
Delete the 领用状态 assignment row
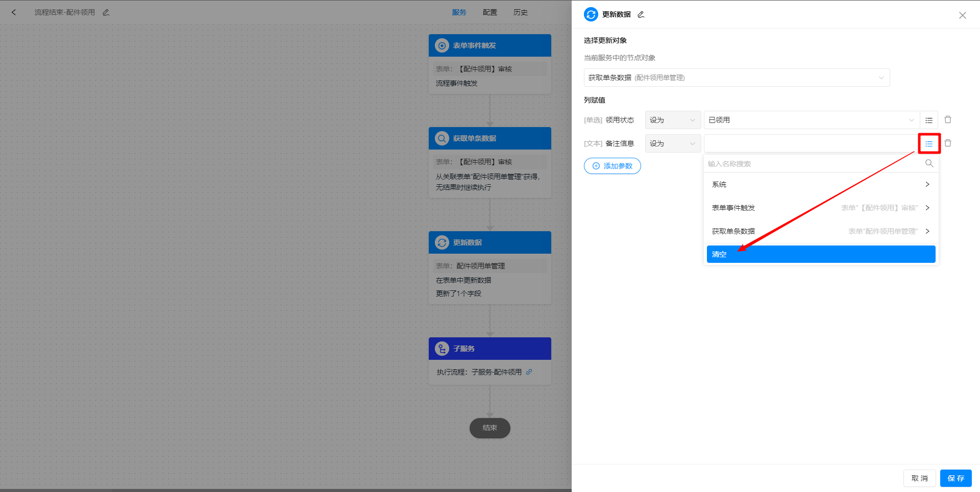948,120
